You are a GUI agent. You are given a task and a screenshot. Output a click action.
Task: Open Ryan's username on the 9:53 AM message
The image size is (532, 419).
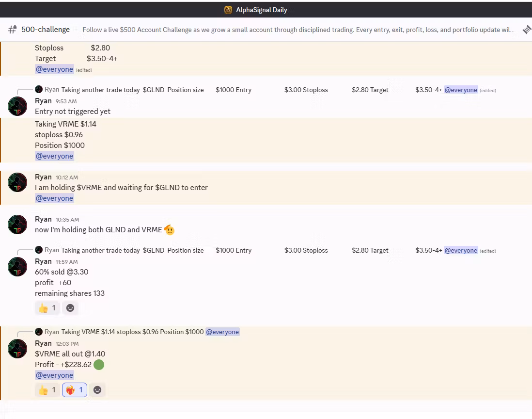[44, 101]
